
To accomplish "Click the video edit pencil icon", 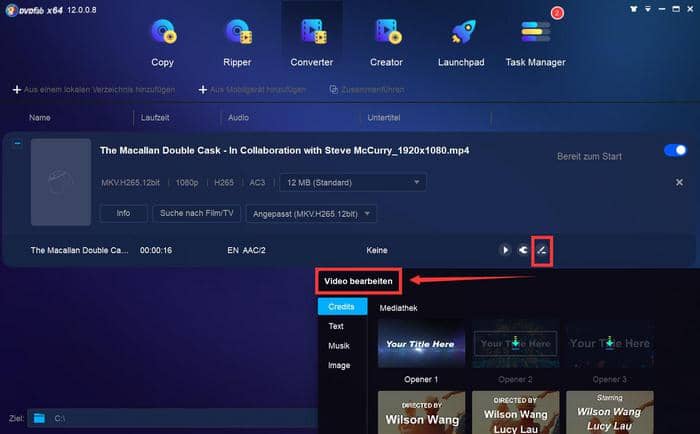I will (542, 250).
